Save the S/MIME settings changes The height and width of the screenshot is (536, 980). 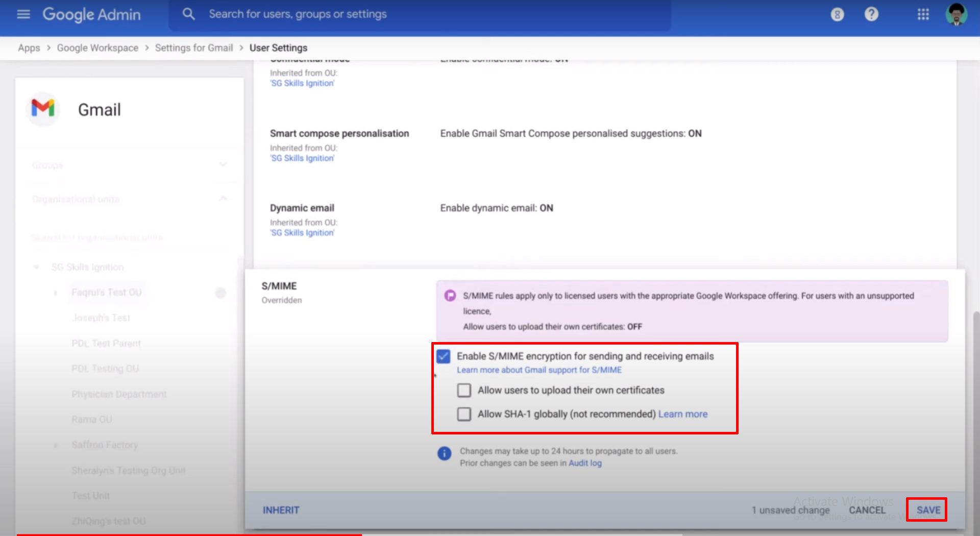[x=926, y=509]
